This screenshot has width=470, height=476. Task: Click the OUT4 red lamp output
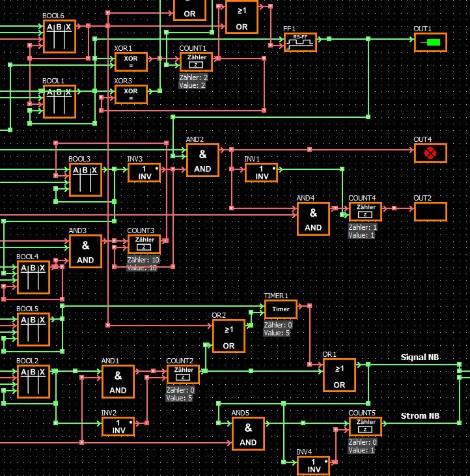[430, 153]
